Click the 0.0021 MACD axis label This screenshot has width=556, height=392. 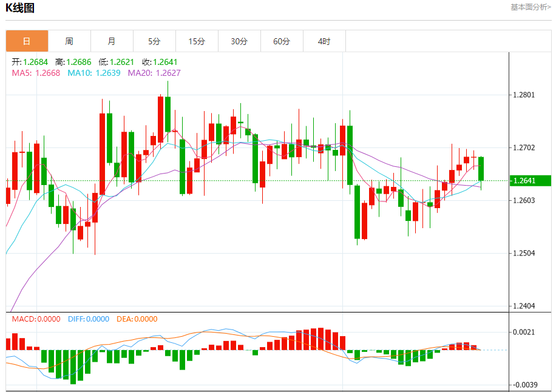[x=524, y=332]
